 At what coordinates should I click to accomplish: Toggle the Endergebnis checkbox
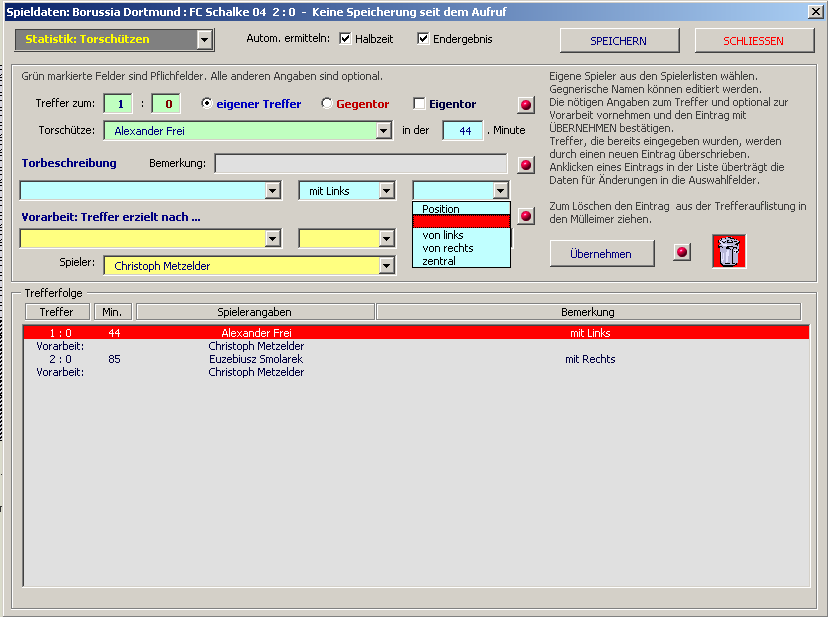point(423,39)
